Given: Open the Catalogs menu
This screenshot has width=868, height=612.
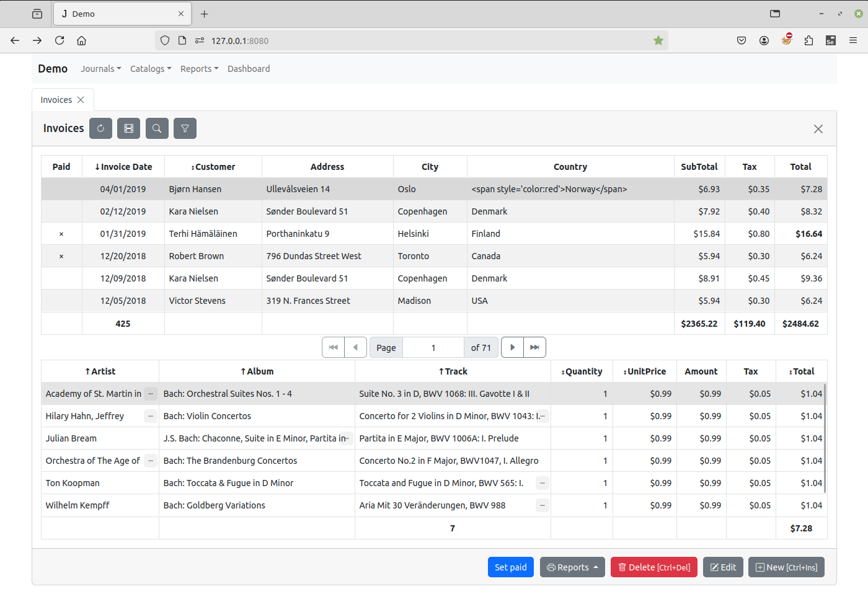Looking at the screenshot, I should 150,69.
